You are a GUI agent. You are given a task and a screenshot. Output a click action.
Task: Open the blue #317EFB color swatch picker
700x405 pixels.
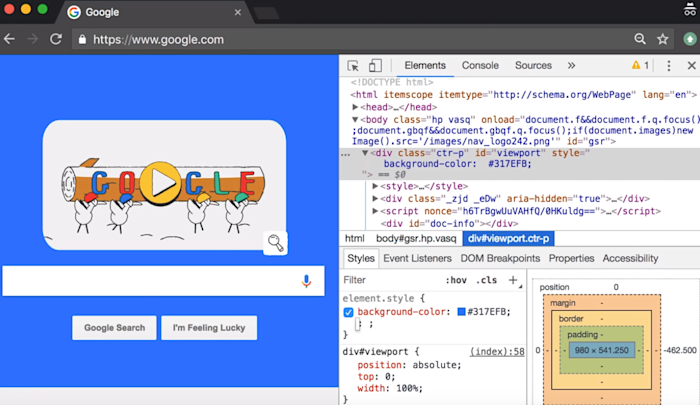point(461,312)
